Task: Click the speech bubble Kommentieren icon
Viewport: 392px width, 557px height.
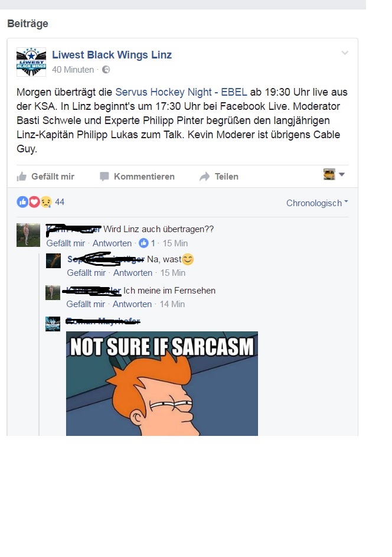Action: (x=104, y=177)
